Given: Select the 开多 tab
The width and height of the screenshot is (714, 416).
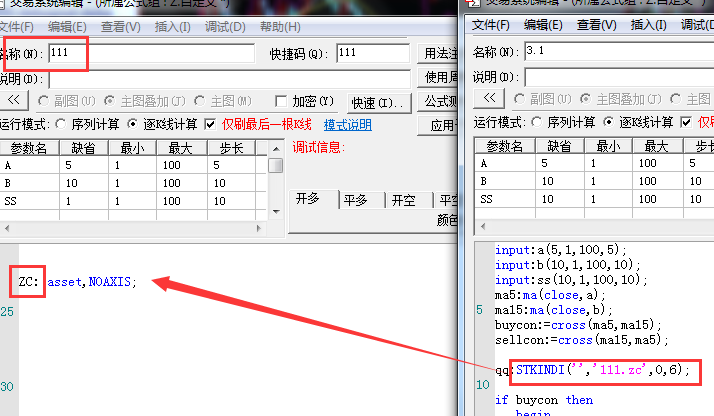Looking at the screenshot, I should [307, 199].
